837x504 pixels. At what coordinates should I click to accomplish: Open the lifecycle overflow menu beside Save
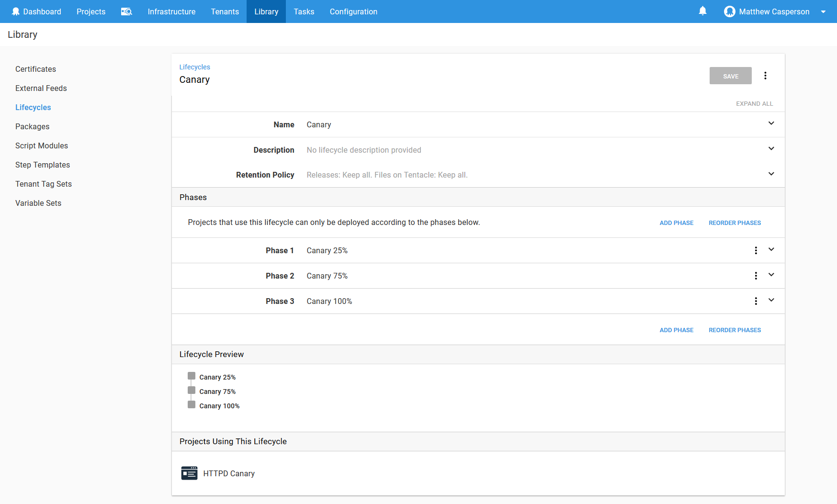[765, 76]
